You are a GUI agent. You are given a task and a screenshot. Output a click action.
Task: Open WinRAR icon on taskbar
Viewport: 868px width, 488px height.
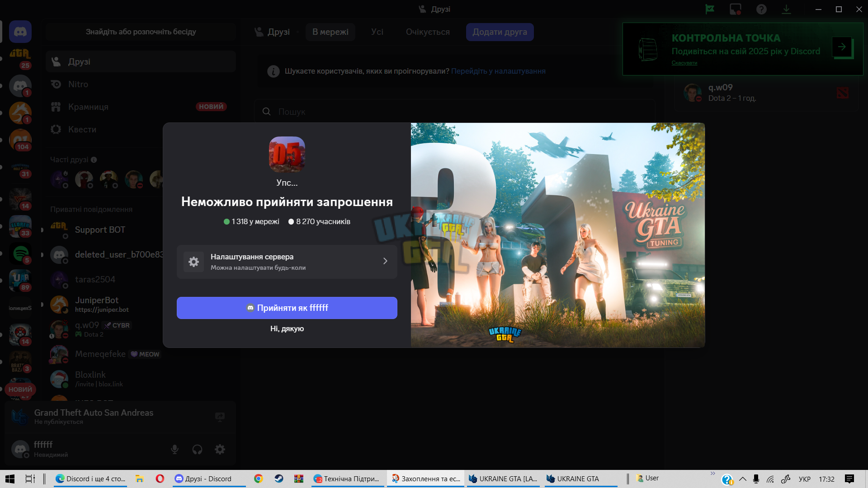pyautogui.click(x=299, y=479)
